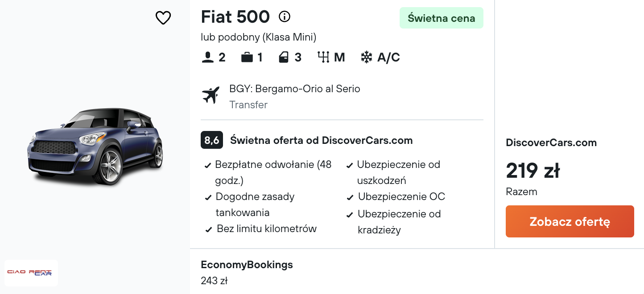
Task: Click the Ciao Rent Car supplier logo
Action: click(x=31, y=273)
